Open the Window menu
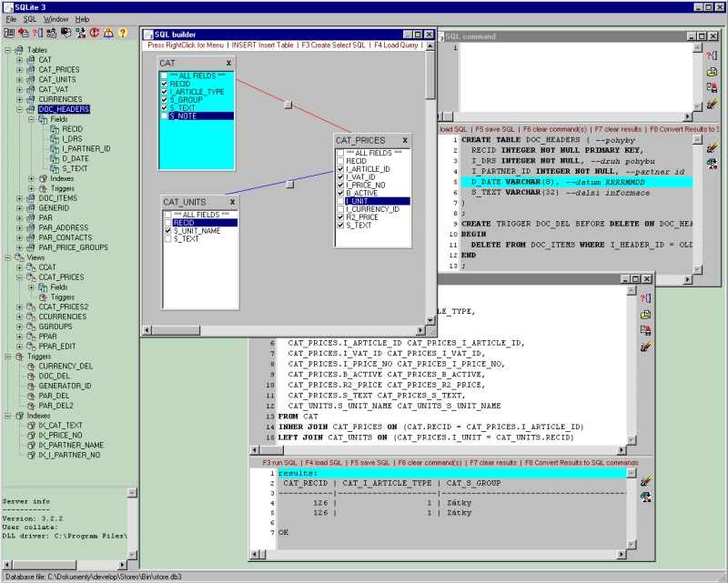 (56, 18)
